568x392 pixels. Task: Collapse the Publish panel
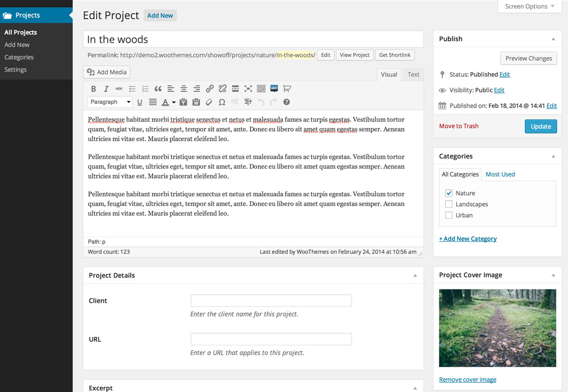(x=554, y=38)
